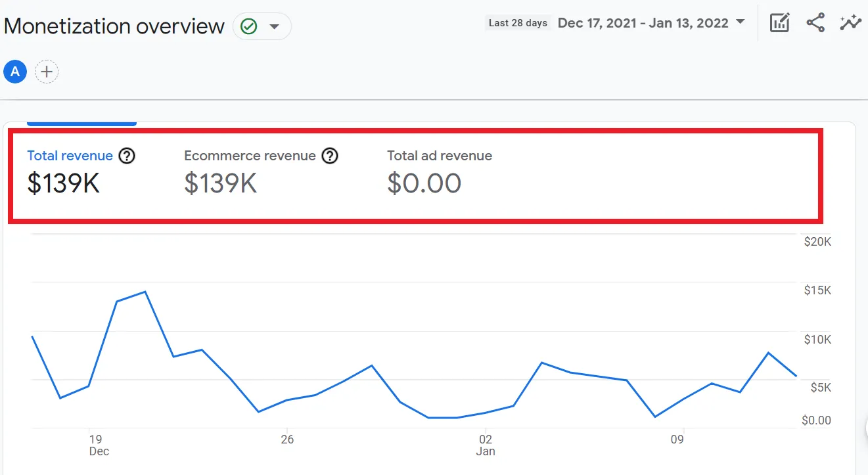Click the add comparison plus icon
This screenshot has width=868, height=475.
(x=47, y=72)
